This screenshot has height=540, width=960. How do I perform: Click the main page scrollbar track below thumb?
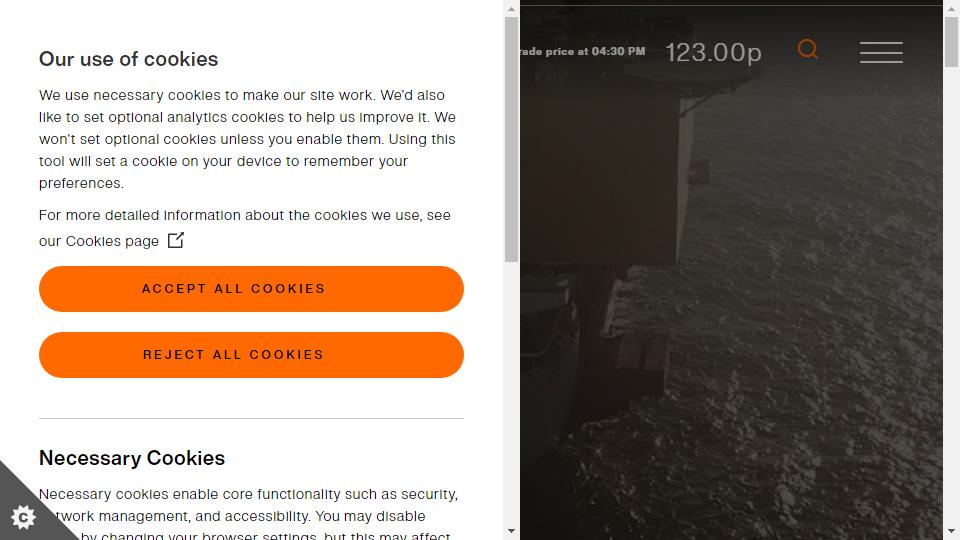(951, 296)
